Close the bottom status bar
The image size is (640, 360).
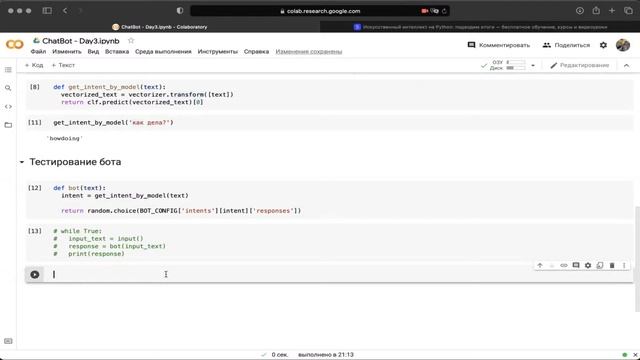(x=635, y=355)
